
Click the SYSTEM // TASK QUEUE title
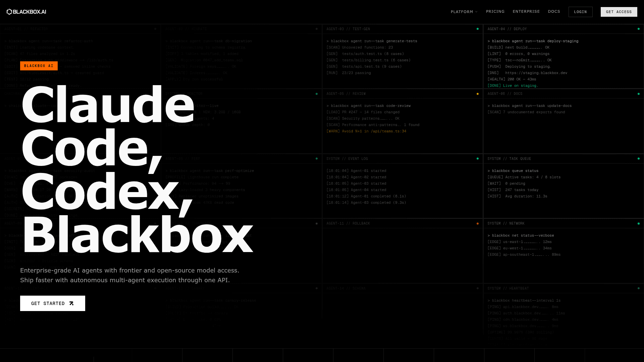point(509,159)
